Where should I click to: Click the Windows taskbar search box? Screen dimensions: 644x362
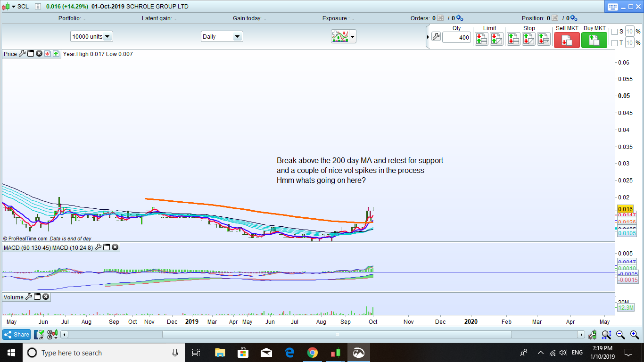pos(104,353)
